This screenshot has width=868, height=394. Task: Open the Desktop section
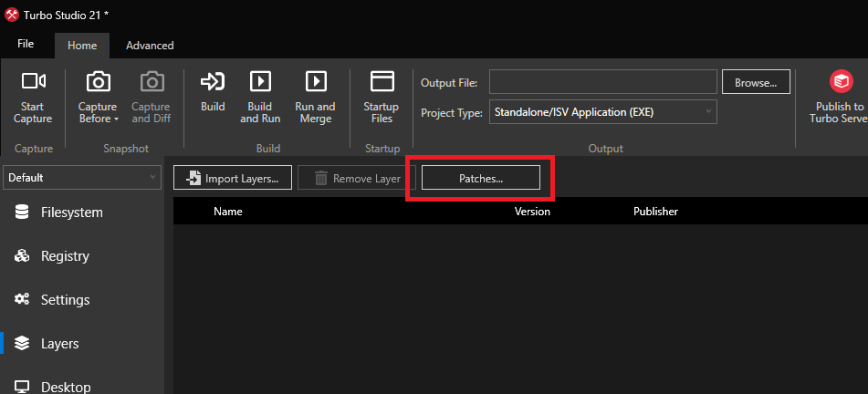coord(82,387)
